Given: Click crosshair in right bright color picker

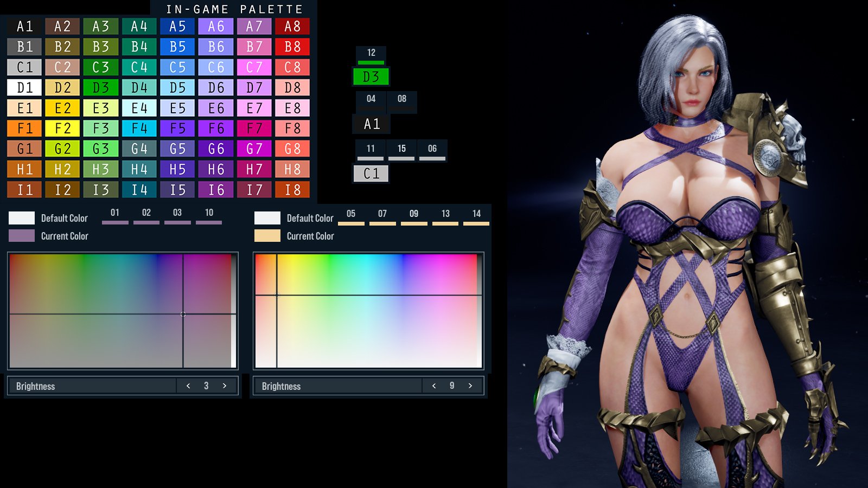Looking at the screenshot, I should point(277,295).
